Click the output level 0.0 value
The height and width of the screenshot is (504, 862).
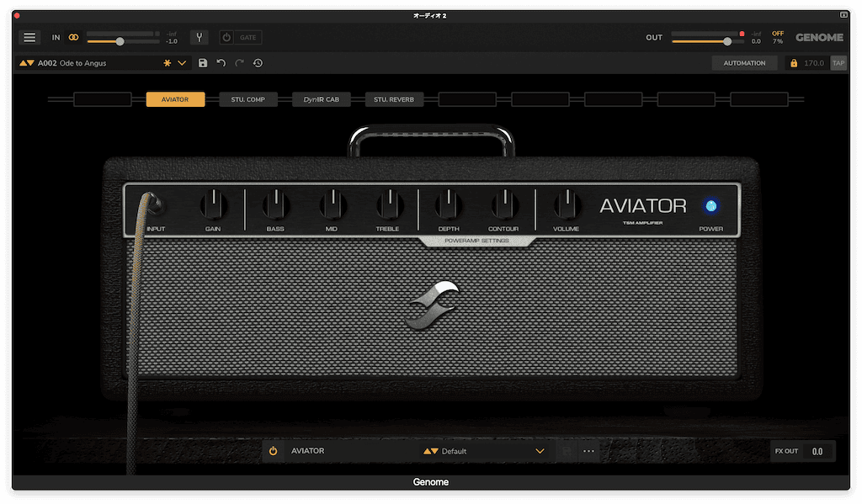757,41
